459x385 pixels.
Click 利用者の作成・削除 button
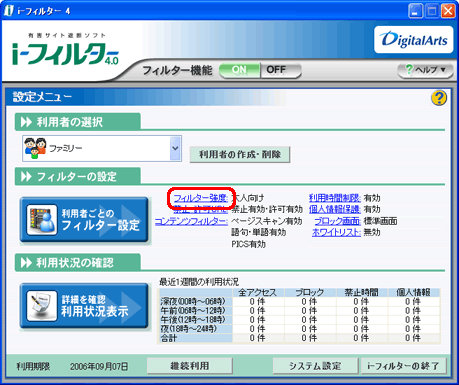click(x=240, y=154)
